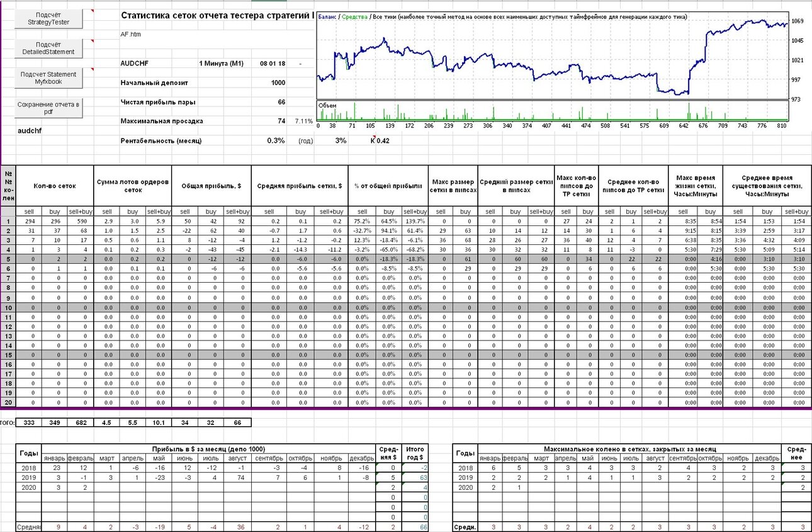Click the sell+buy grid count cell 590
812x532 pixels.
point(81,222)
